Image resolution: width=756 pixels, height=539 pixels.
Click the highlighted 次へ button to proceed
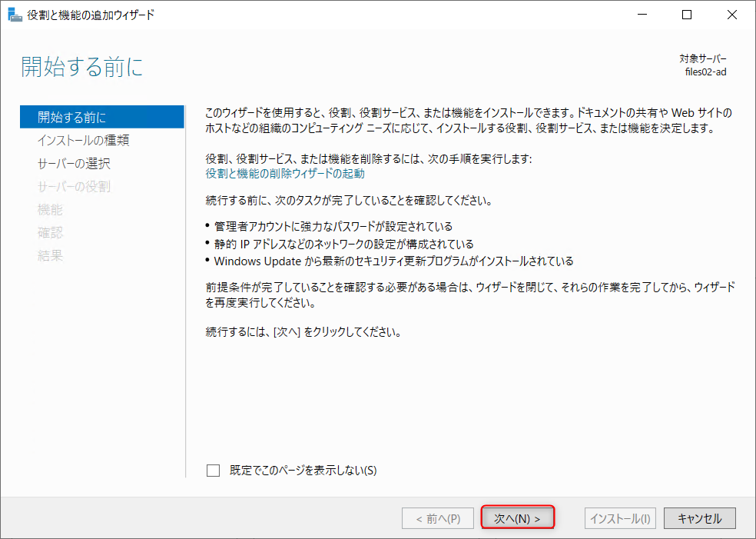pyautogui.click(x=517, y=517)
